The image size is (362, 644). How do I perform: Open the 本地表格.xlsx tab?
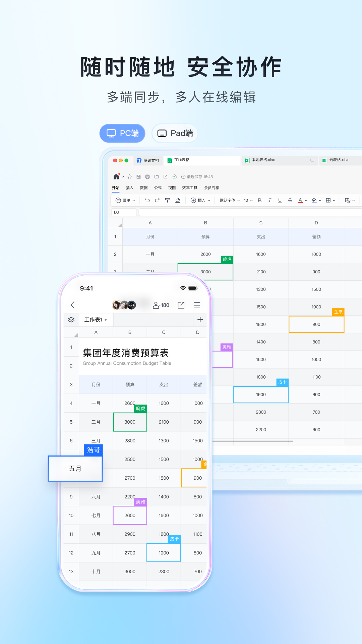click(263, 160)
